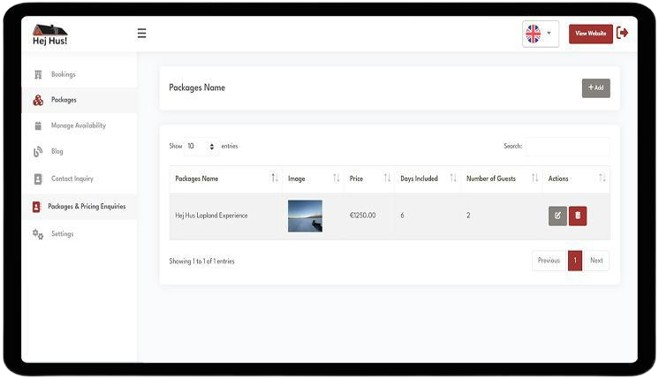Click the number of guests value 2
Screen dimensions: 659x379
tap(468, 216)
